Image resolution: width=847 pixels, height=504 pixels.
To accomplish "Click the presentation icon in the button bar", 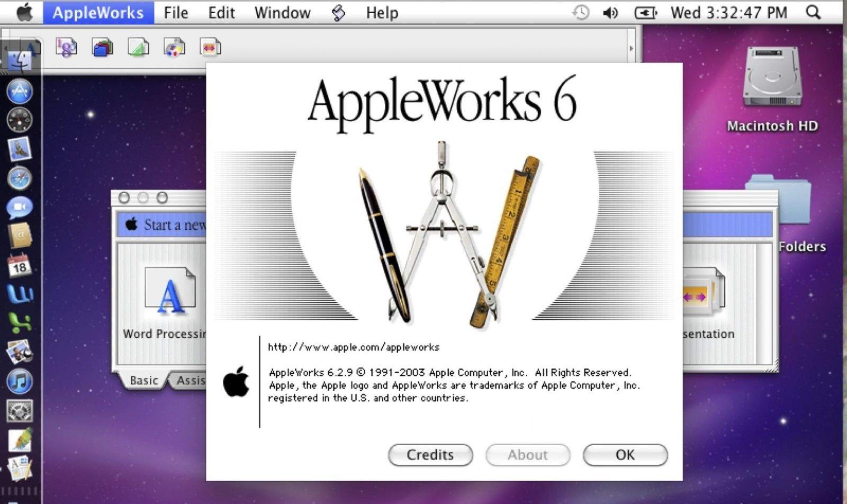I will click(x=210, y=47).
